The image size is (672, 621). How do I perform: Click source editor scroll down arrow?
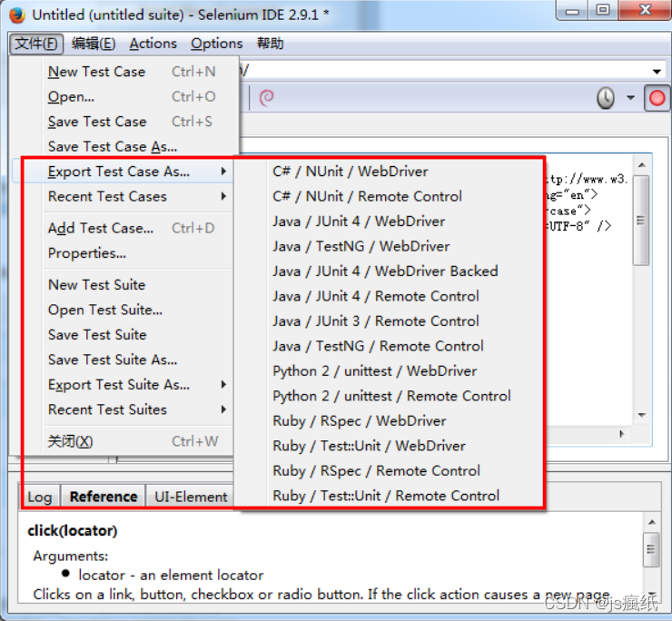641,415
